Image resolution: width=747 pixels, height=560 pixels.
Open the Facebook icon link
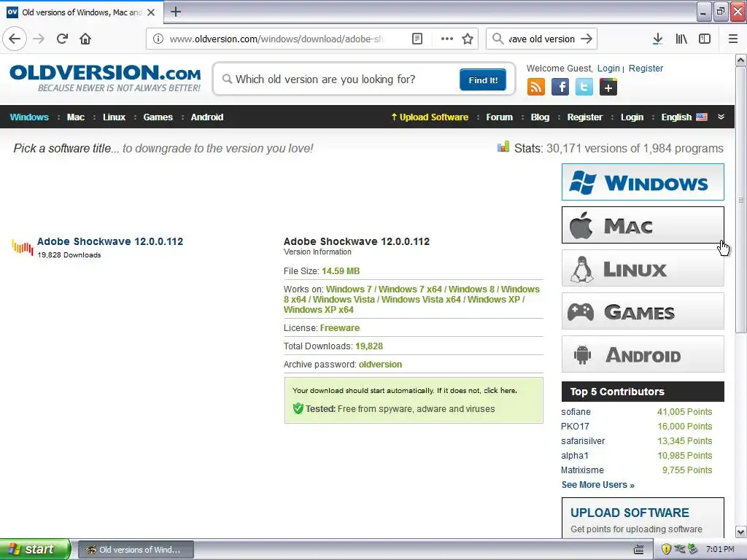coord(560,87)
